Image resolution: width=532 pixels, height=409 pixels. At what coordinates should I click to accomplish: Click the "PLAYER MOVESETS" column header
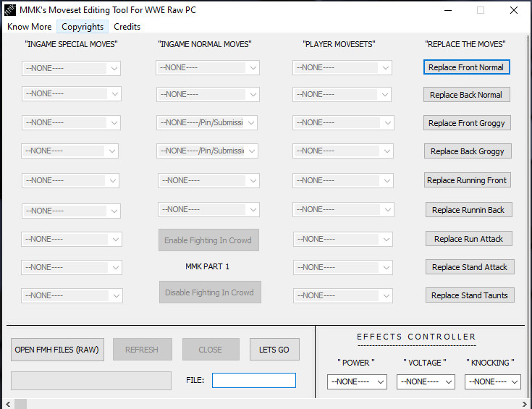coord(339,44)
